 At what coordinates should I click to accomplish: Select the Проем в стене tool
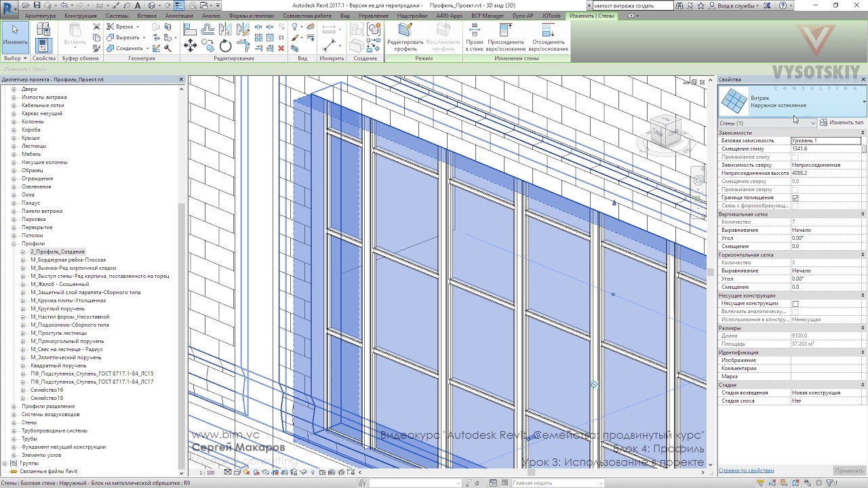click(x=475, y=37)
